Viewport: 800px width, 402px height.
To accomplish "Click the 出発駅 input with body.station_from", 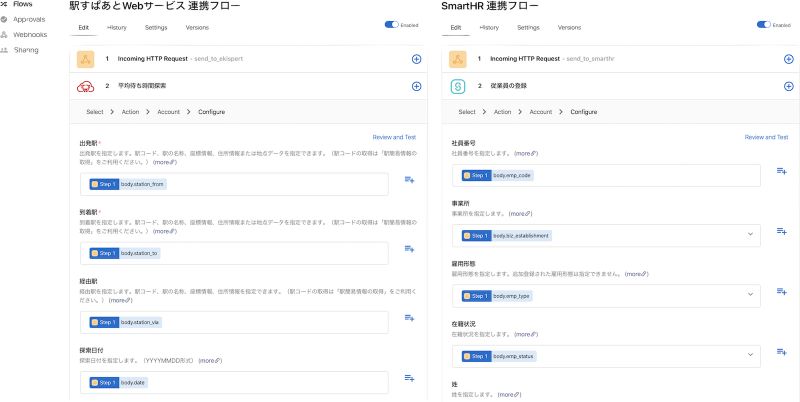I will (x=234, y=184).
